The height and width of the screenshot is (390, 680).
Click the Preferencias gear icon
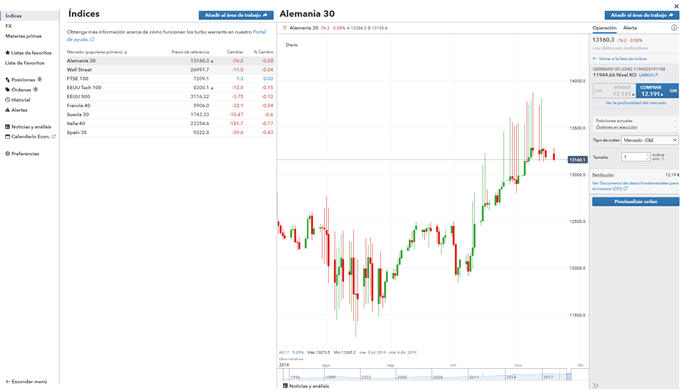[7, 154]
